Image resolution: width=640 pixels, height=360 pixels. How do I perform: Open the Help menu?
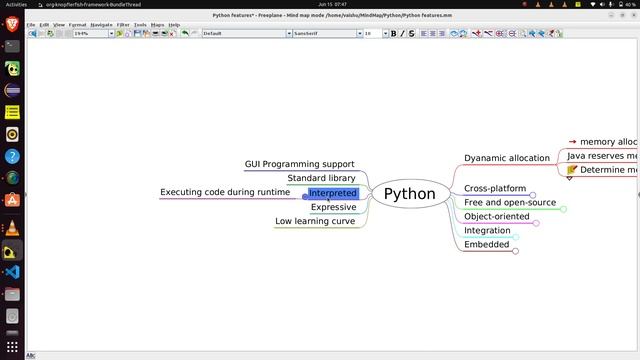pos(174,25)
